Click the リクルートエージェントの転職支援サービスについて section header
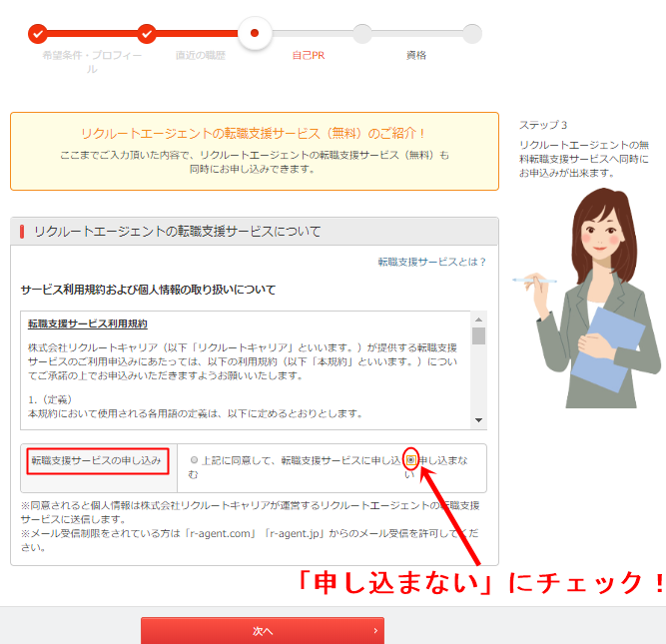 pyautogui.click(x=255, y=232)
